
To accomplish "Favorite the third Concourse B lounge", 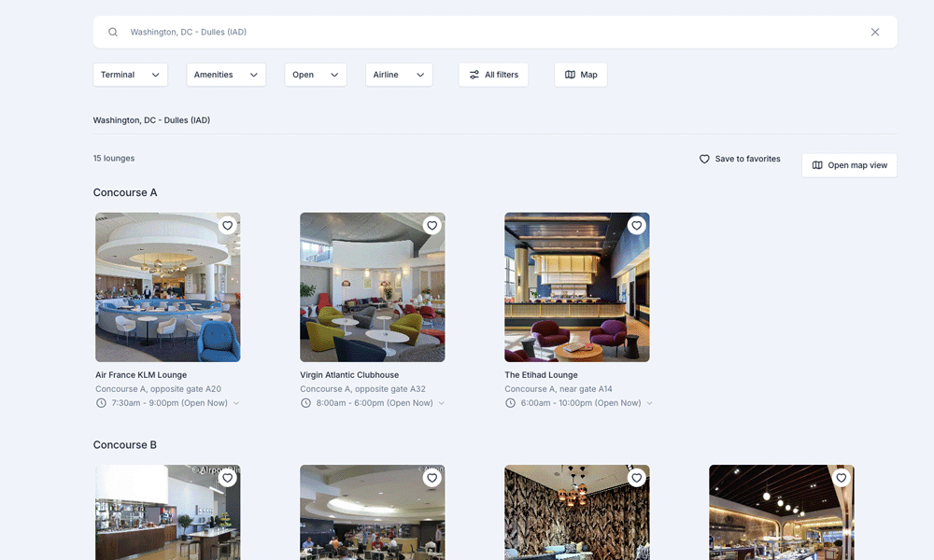I will point(637,478).
